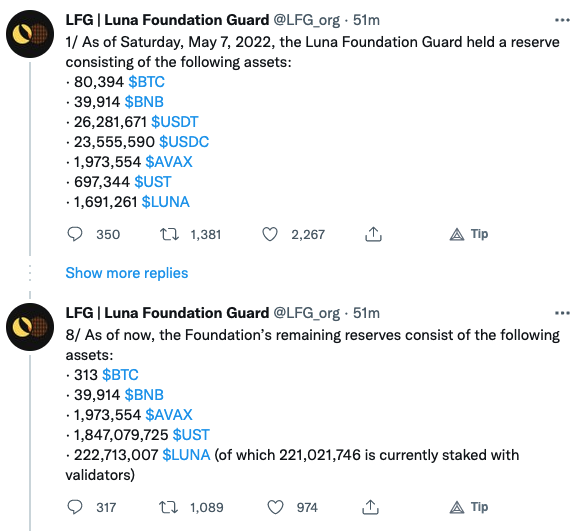Open more options menu on first tweet
The width and height of the screenshot is (583, 531).
pos(562,20)
